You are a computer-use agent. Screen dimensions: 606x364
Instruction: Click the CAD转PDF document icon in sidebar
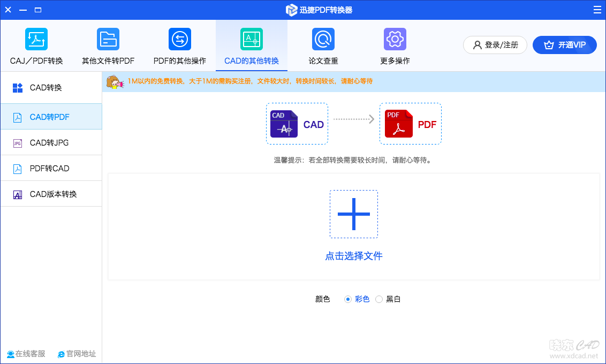click(x=17, y=117)
